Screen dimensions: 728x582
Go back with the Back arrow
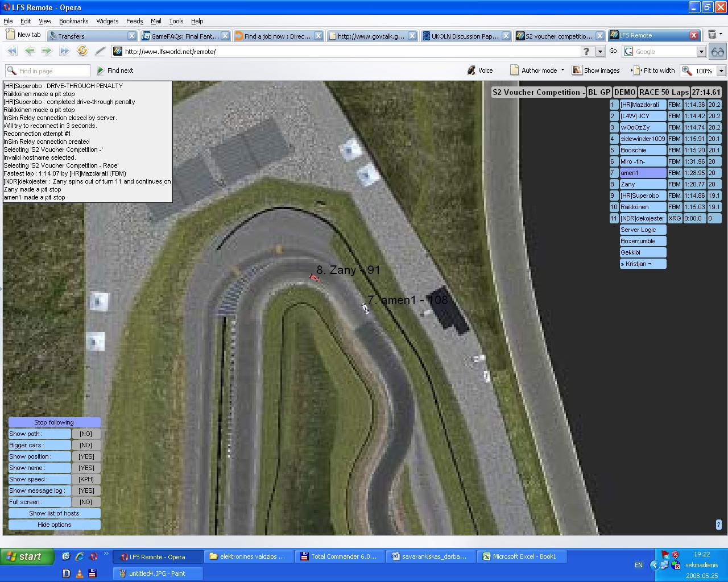tap(30, 51)
